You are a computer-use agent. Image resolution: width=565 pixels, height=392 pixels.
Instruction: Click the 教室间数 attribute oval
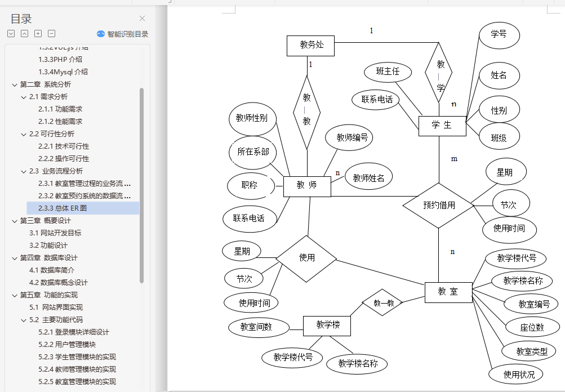coord(259,327)
